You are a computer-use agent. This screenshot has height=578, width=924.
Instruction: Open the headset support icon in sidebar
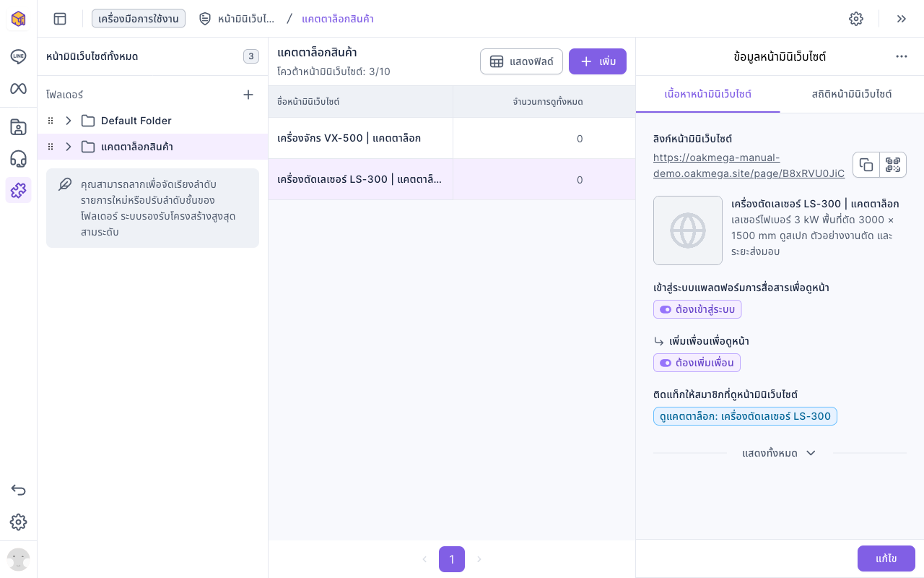pyautogui.click(x=18, y=159)
